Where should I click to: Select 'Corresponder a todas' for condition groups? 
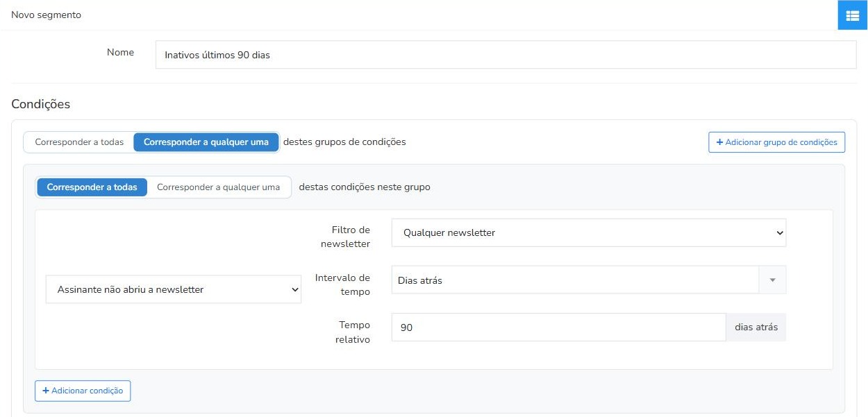(79, 142)
